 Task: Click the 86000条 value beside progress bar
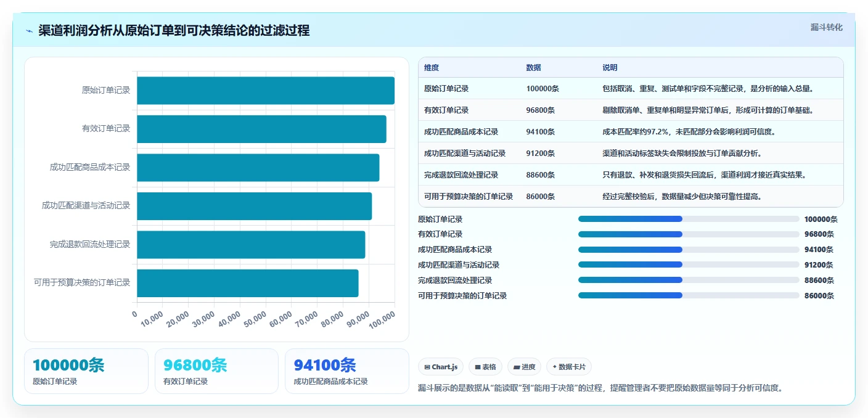[x=819, y=296]
